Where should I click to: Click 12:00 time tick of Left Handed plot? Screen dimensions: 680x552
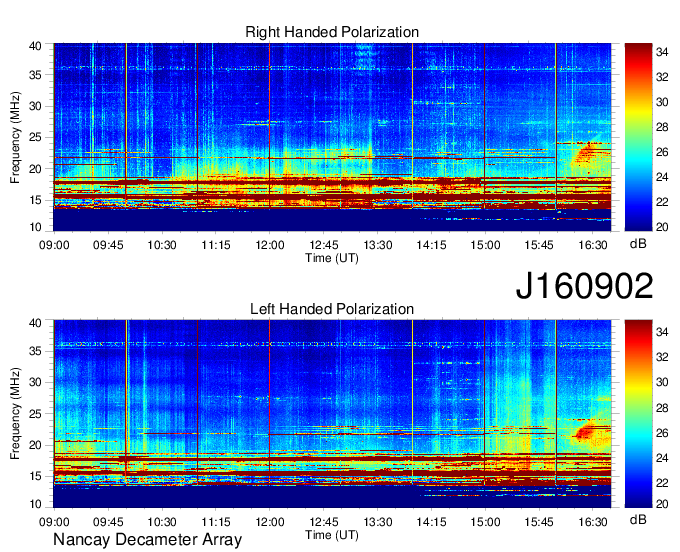coord(270,522)
